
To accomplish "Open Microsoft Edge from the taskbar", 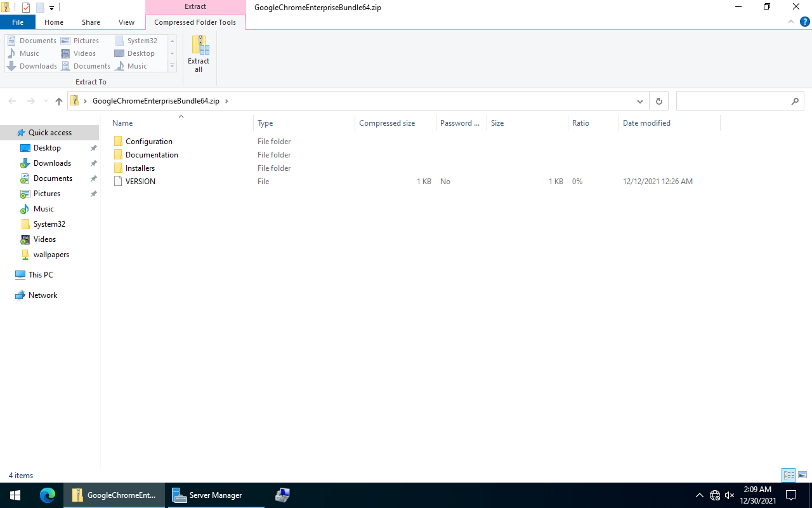I will coord(48,495).
